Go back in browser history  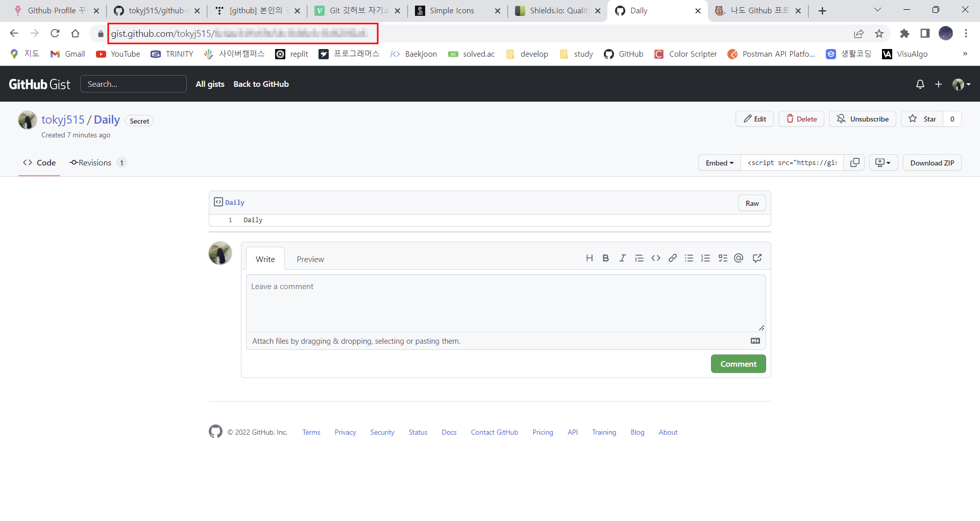pos(14,33)
